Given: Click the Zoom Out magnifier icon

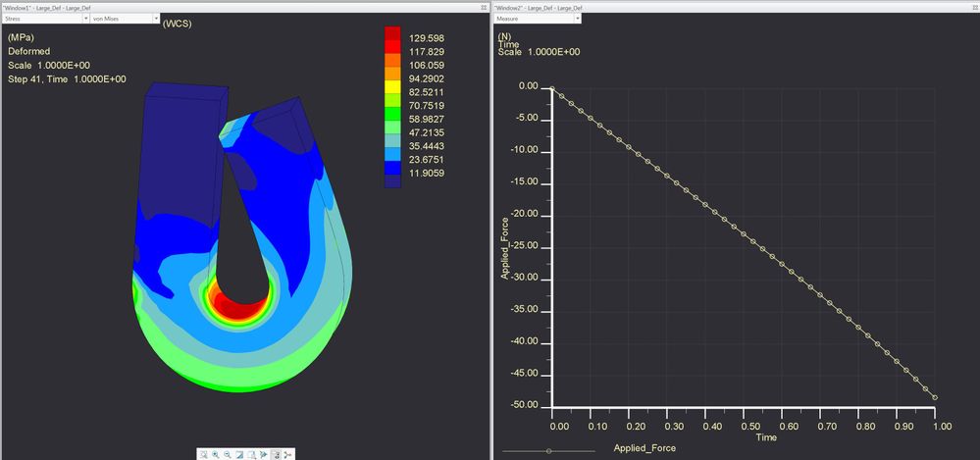Looking at the screenshot, I should pos(227,454).
